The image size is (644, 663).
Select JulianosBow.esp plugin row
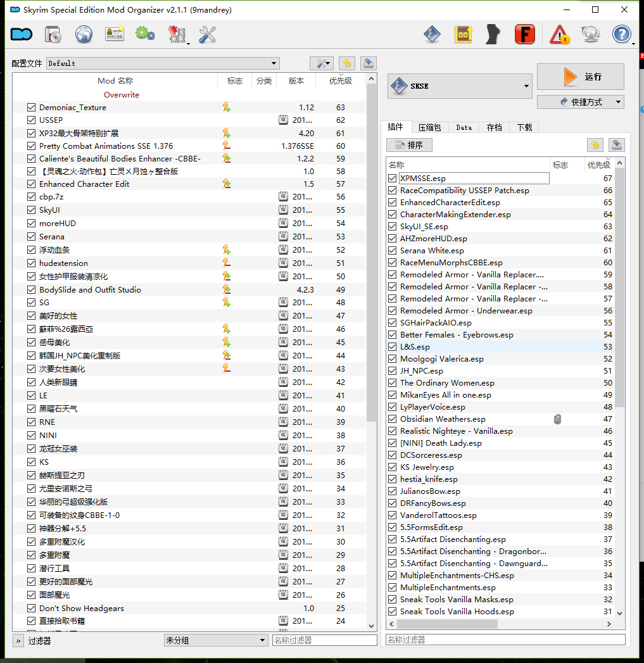click(500, 491)
